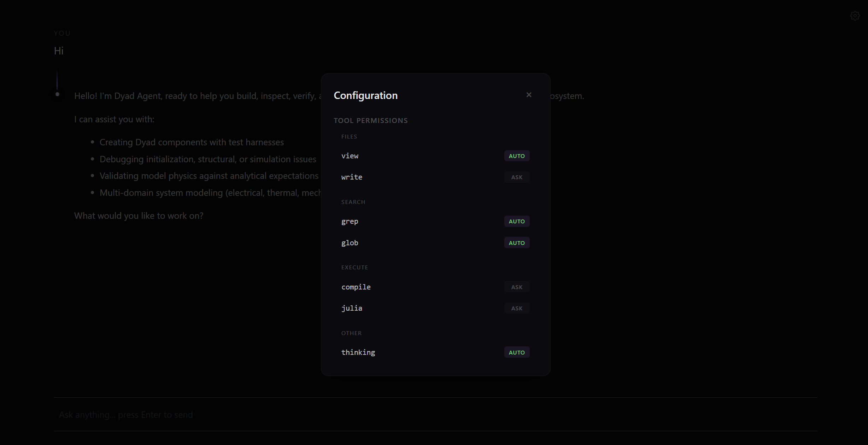Click the grep tool label
Viewport: 868px width, 445px height.
click(x=350, y=221)
